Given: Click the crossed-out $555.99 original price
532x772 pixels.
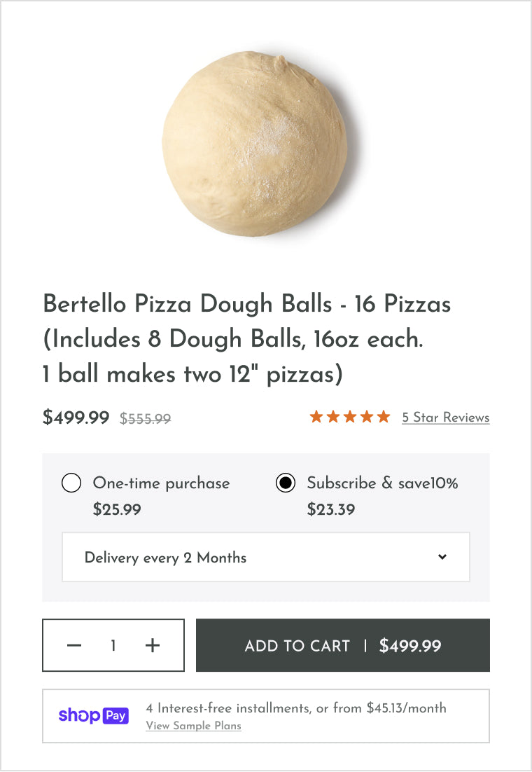Looking at the screenshot, I should coord(146,419).
